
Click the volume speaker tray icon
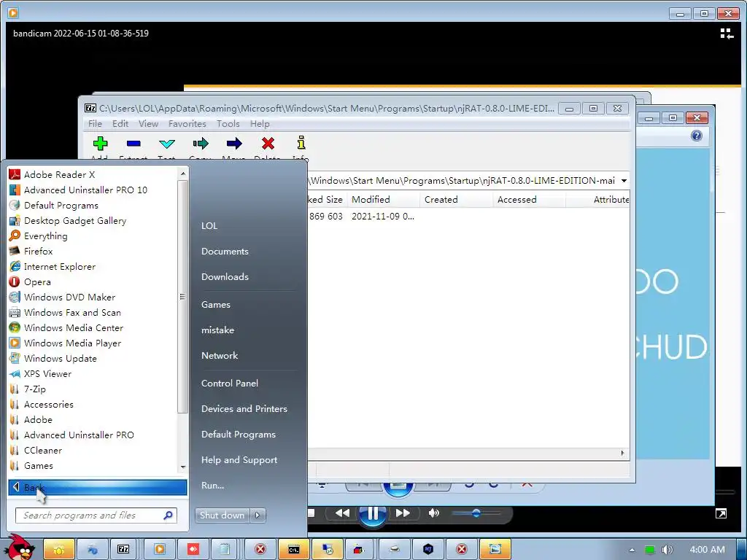pyautogui.click(x=667, y=550)
